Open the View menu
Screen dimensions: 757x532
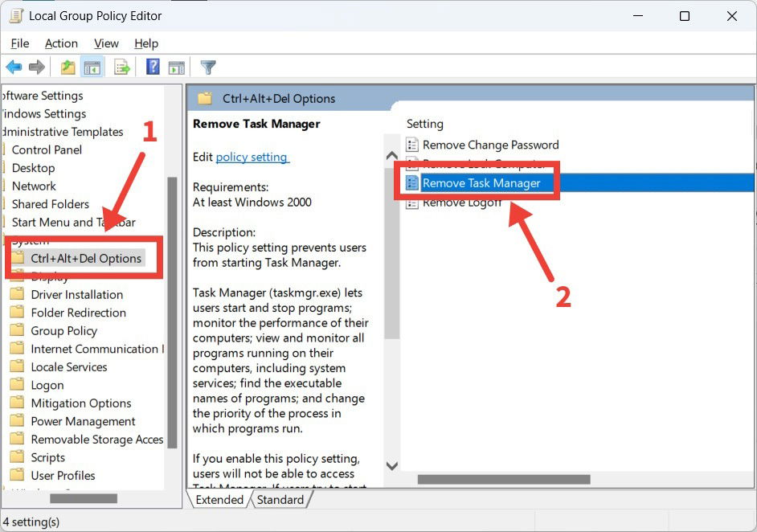(106, 43)
